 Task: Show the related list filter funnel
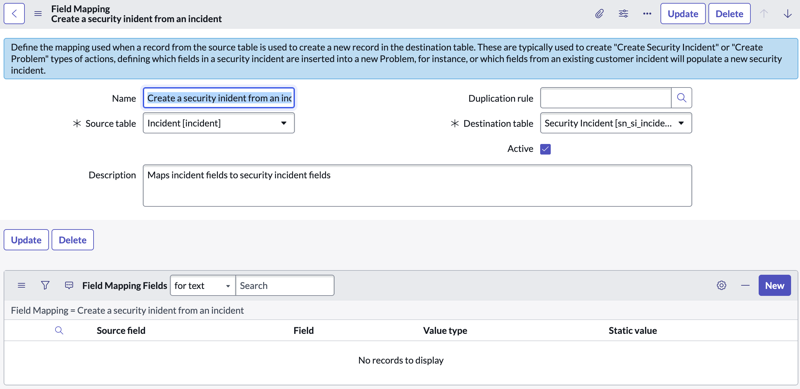point(45,286)
